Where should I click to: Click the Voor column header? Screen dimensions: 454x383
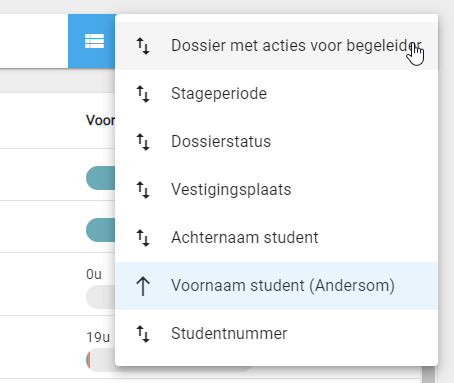point(100,120)
